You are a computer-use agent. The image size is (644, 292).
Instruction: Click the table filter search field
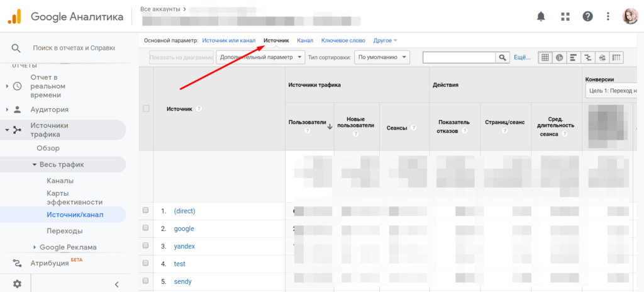coord(459,57)
